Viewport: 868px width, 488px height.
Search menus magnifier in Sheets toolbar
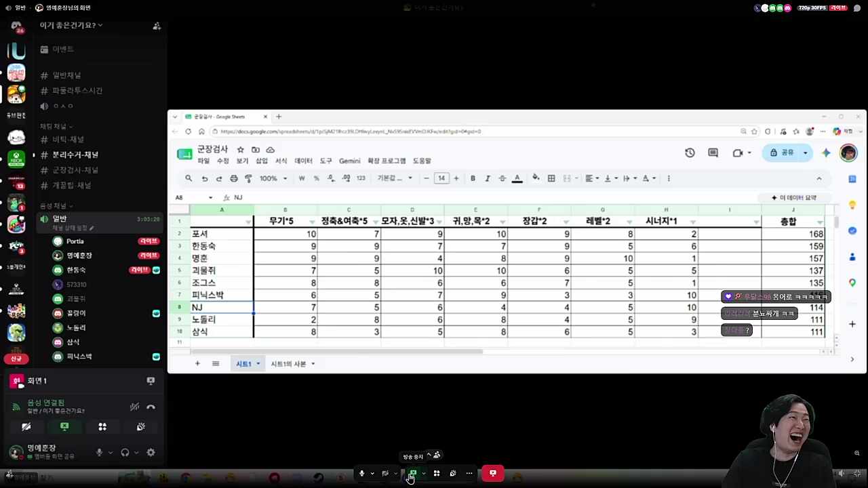189,178
